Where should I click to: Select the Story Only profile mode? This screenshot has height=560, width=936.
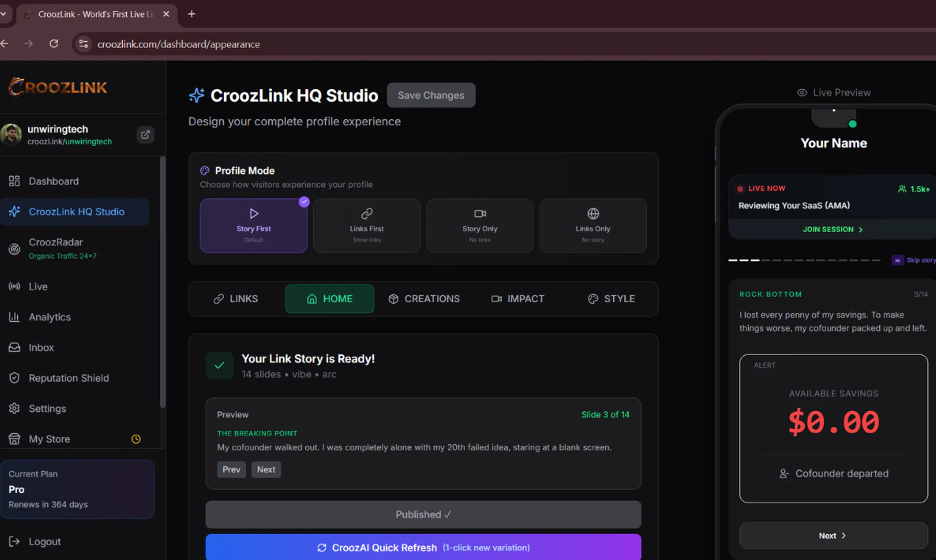[480, 225]
